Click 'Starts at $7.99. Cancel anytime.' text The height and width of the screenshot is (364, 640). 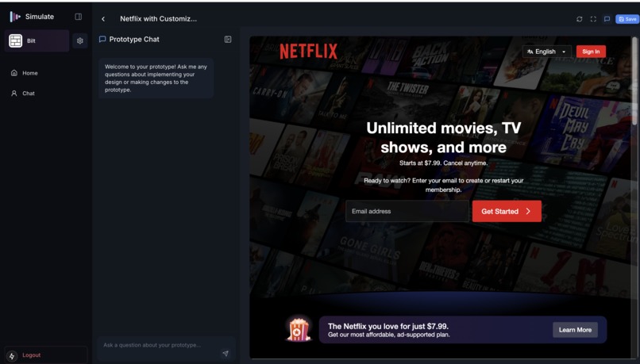443,163
